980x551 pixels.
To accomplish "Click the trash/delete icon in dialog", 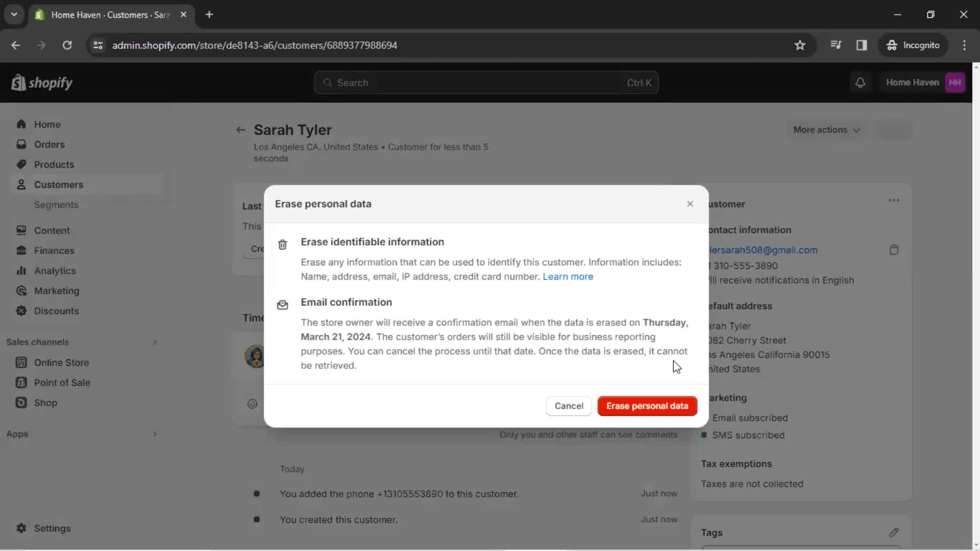I will pos(282,243).
